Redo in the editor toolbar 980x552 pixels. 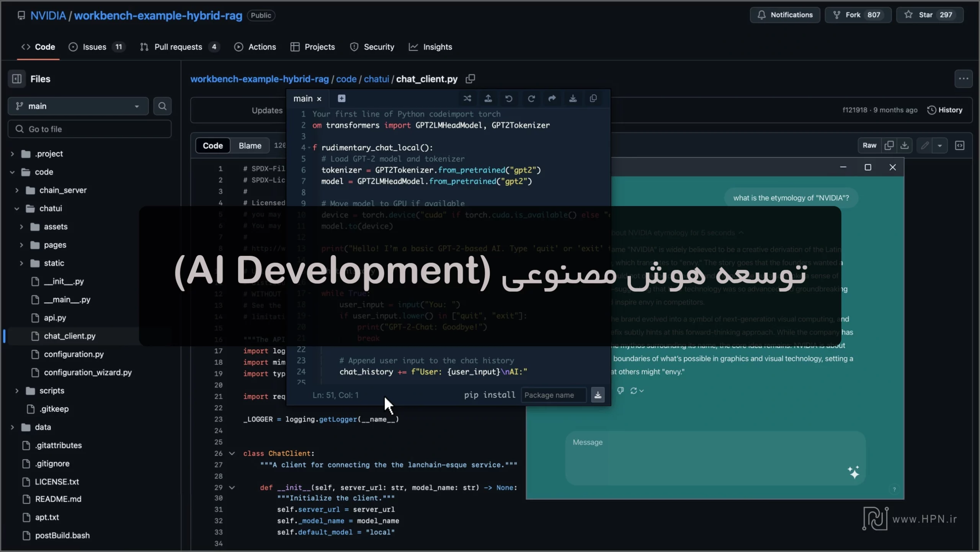[531, 98]
